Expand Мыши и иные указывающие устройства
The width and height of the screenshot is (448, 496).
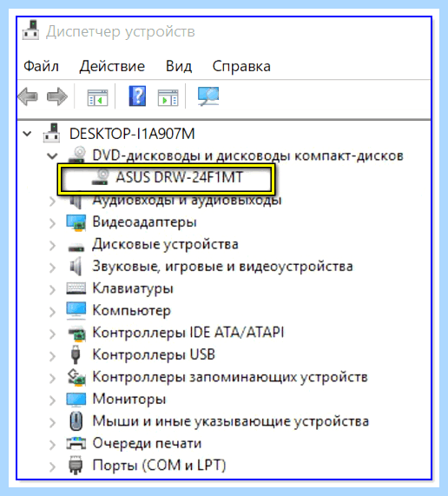point(52,423)
